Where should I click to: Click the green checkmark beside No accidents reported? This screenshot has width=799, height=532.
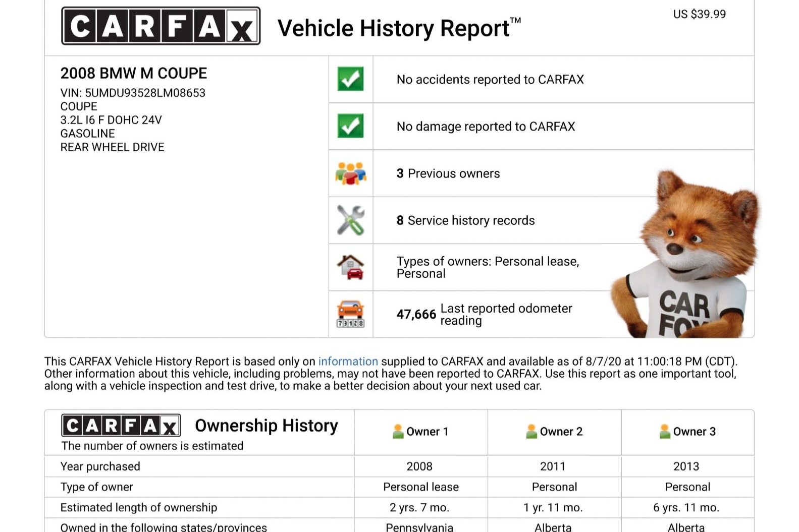tap(350, 79)
